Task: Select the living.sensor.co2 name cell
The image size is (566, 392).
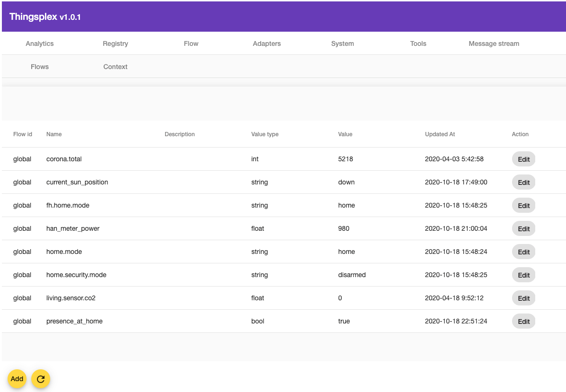Action: tap(71, 298)
